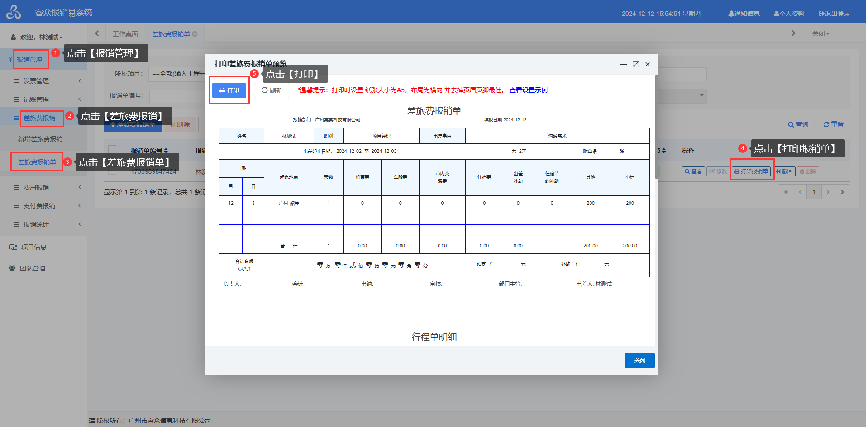Click 打印报销单 in the operations column
Screen dimensions: 868x427
[751, 171]
